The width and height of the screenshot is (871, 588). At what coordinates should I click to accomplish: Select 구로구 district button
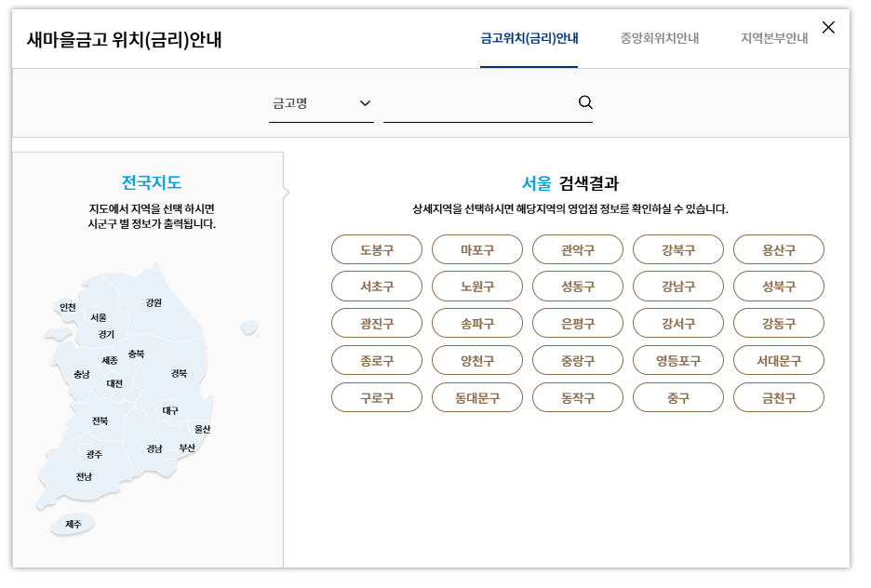[x=377, y=397]
